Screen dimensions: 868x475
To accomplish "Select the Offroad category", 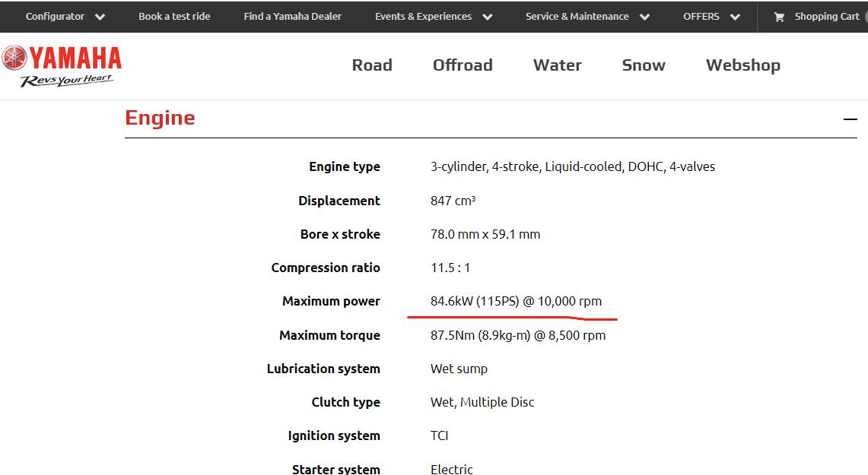I will (463, 65).
